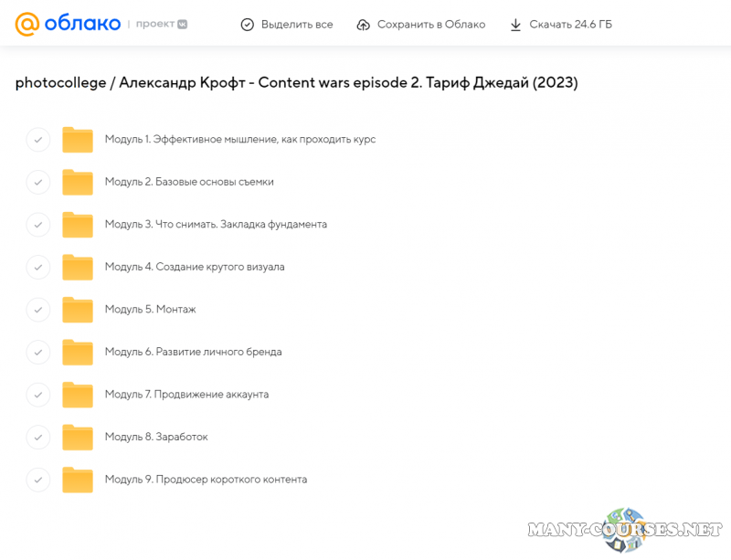The height and width of the screenshot is (560, 731).
Task: Toggle the checkbox beside Модуль 6
Action: (x=37, y=352)
